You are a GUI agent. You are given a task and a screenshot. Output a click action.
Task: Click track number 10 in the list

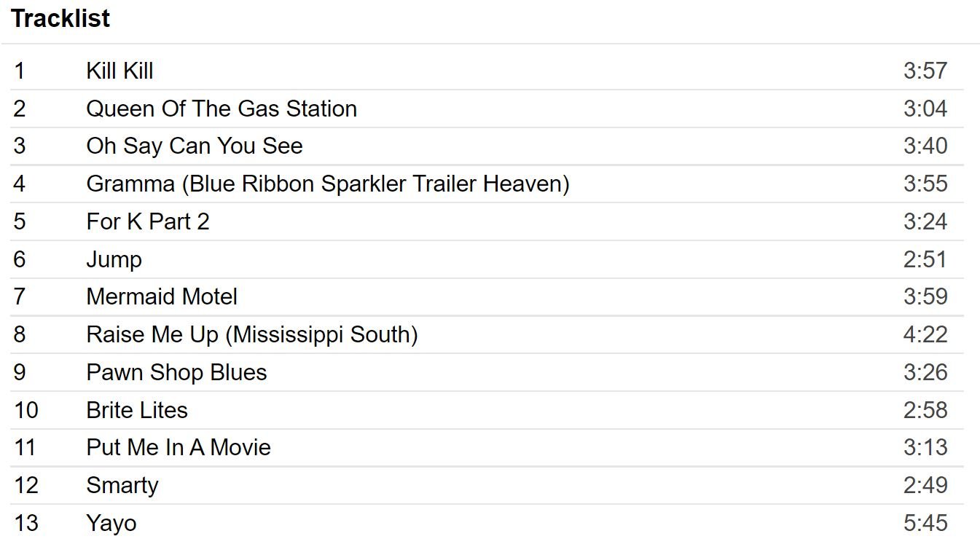(26, 410)
